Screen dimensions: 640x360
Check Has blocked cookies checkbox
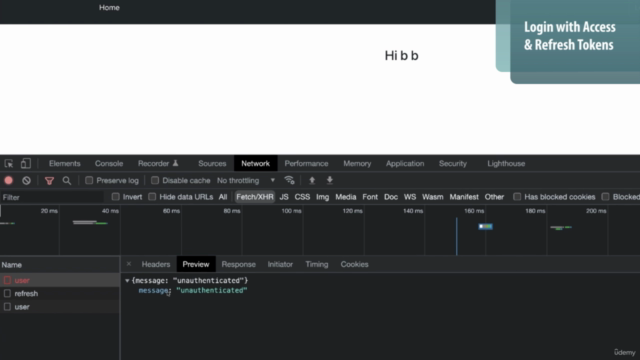click(517, 197)
